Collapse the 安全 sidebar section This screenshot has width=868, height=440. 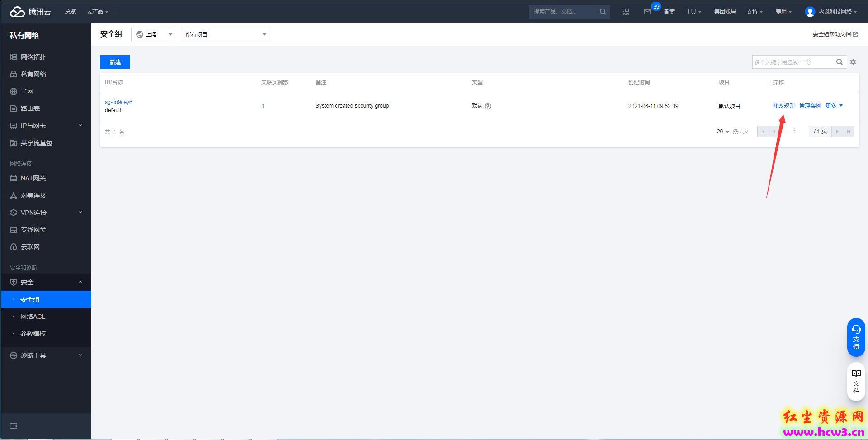46,282
